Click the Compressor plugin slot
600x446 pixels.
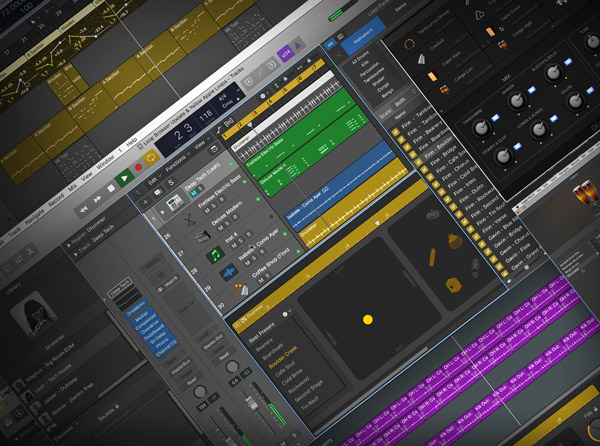tap(146, 322)
